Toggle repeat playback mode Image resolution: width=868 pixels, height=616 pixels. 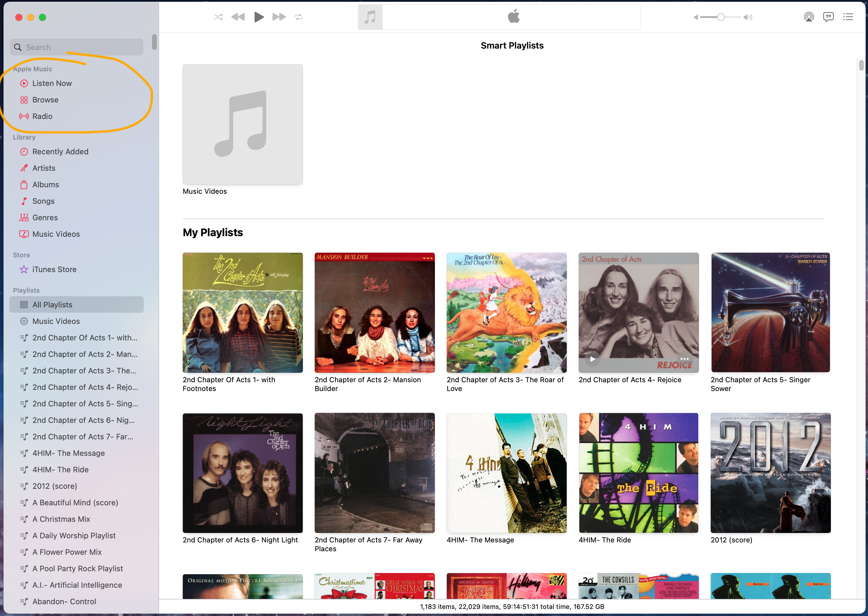pos(299,17)
